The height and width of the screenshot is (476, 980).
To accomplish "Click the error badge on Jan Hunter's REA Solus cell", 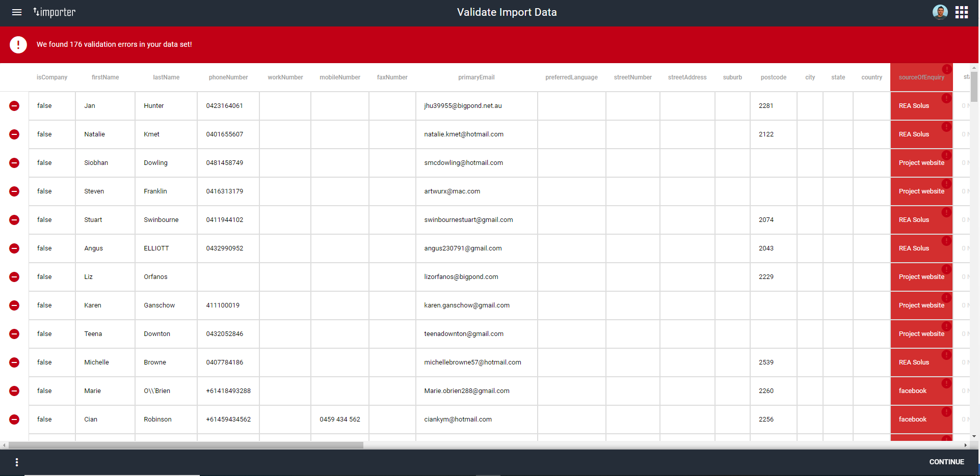I will 947,98.
